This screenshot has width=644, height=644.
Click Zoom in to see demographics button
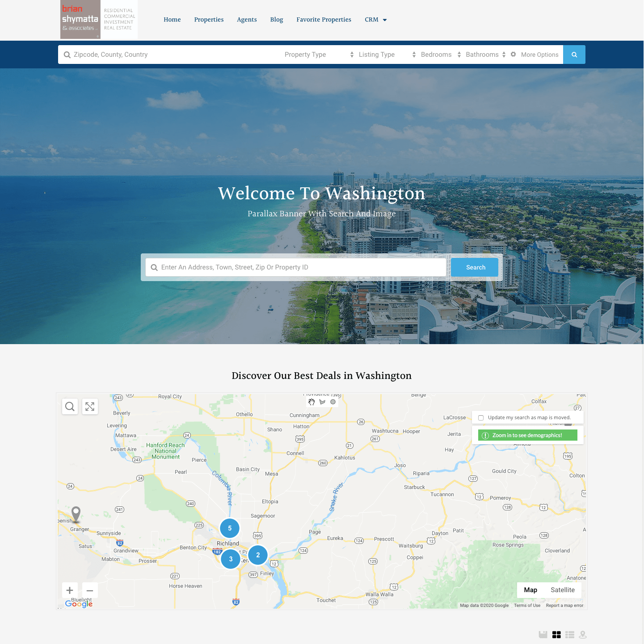pos(528,435)
